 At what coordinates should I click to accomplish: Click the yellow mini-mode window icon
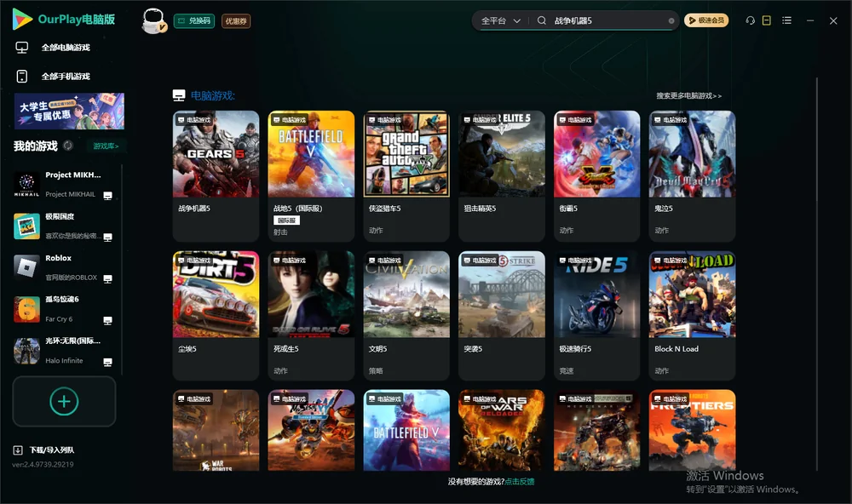point(767,20)
